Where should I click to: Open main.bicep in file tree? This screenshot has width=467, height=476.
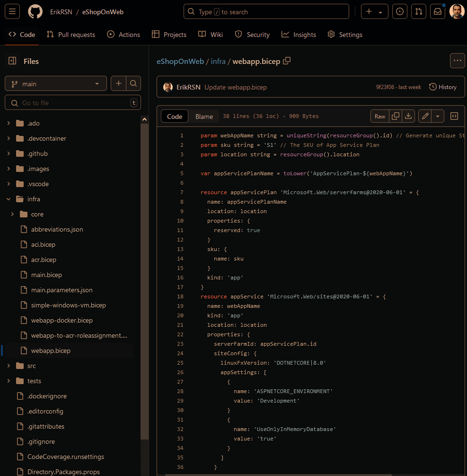[46, 275]
